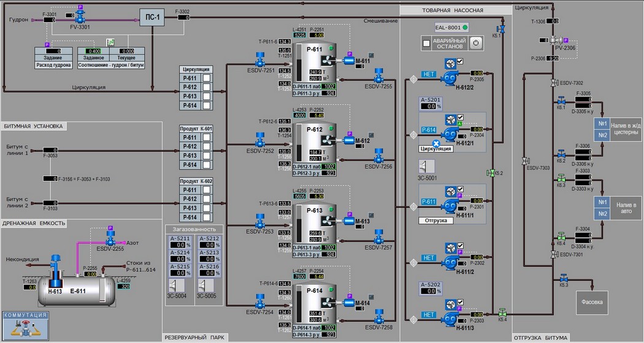The width and height of the screenshot is (644, 343).
Task: Click the ЗС-5001 horn alarm icon
Action: (427, 166)
